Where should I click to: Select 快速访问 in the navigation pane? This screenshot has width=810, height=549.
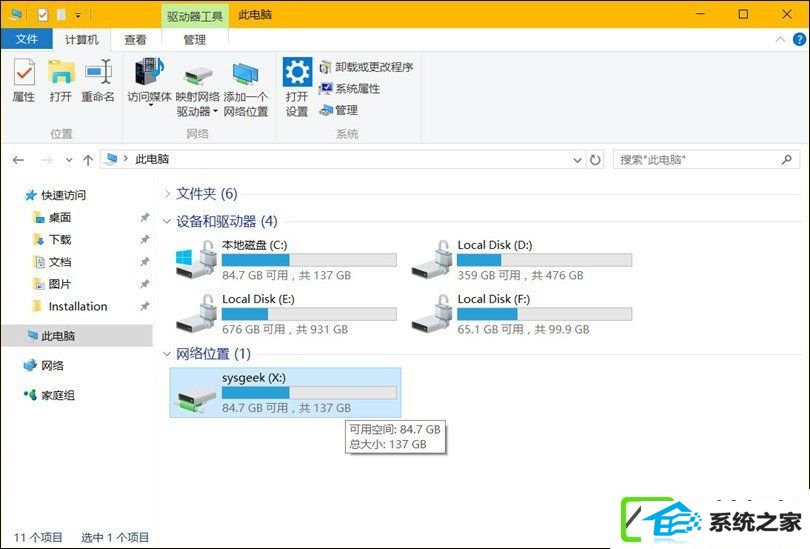coord(56,195)
